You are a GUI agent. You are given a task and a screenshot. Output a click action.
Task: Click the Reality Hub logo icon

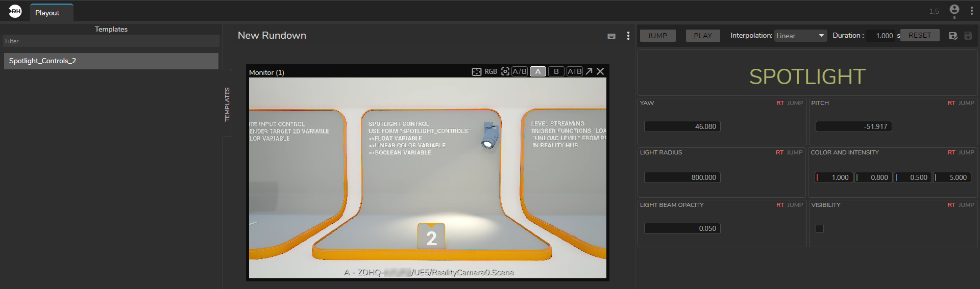15,11
